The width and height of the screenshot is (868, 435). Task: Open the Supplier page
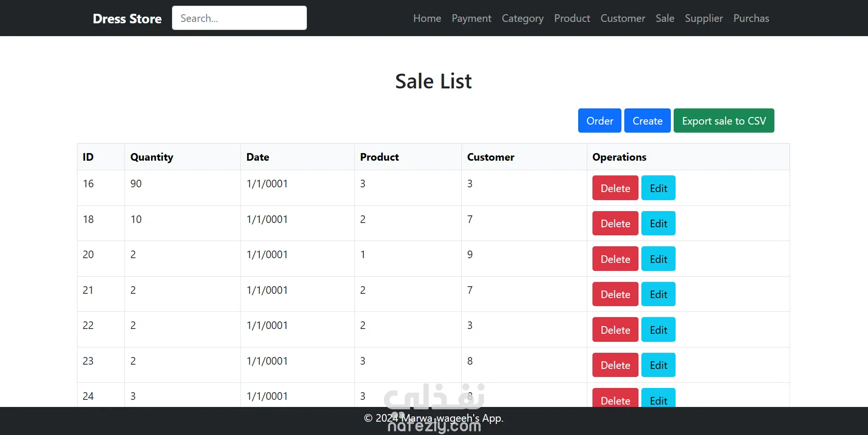coord(704,19)
